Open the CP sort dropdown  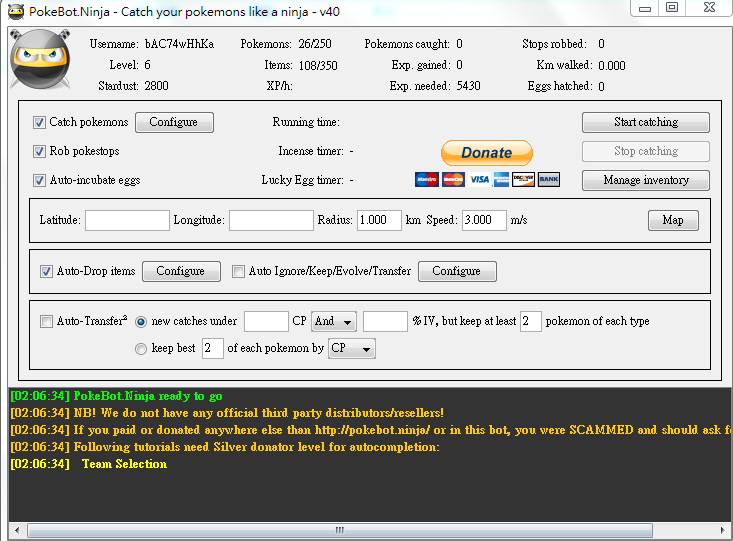[352, 349]
